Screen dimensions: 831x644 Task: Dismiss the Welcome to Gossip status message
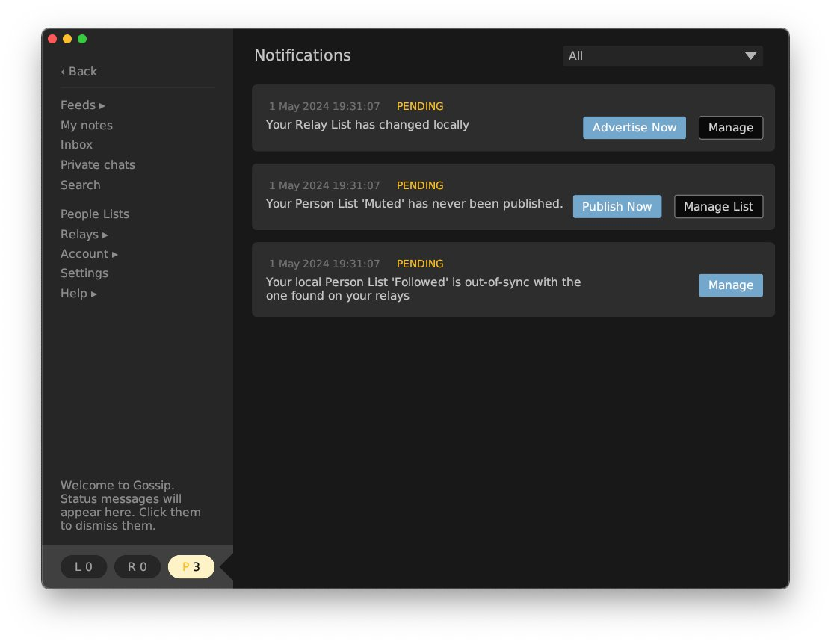coord(130,505)
